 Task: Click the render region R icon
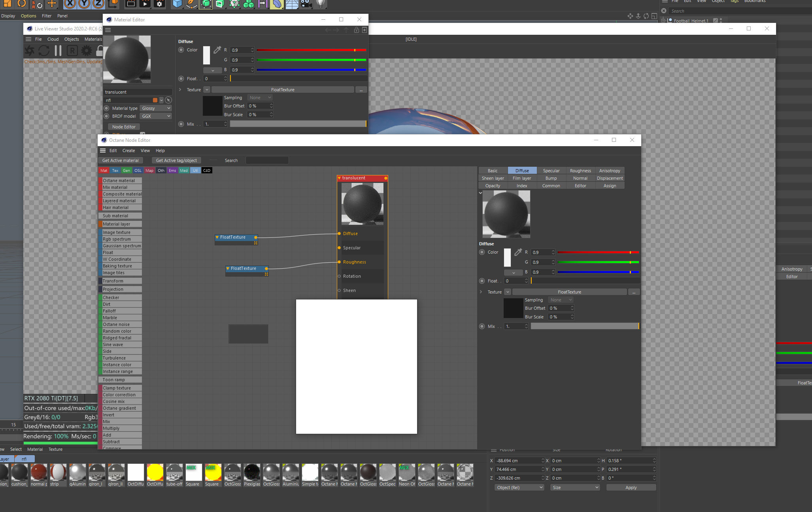pos(72,51)
